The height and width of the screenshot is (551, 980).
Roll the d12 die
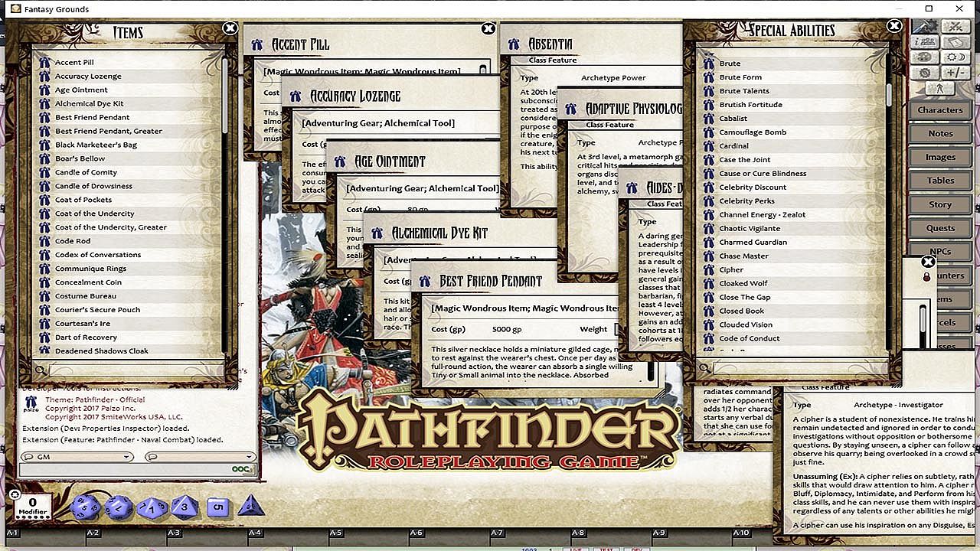(118, 507)
